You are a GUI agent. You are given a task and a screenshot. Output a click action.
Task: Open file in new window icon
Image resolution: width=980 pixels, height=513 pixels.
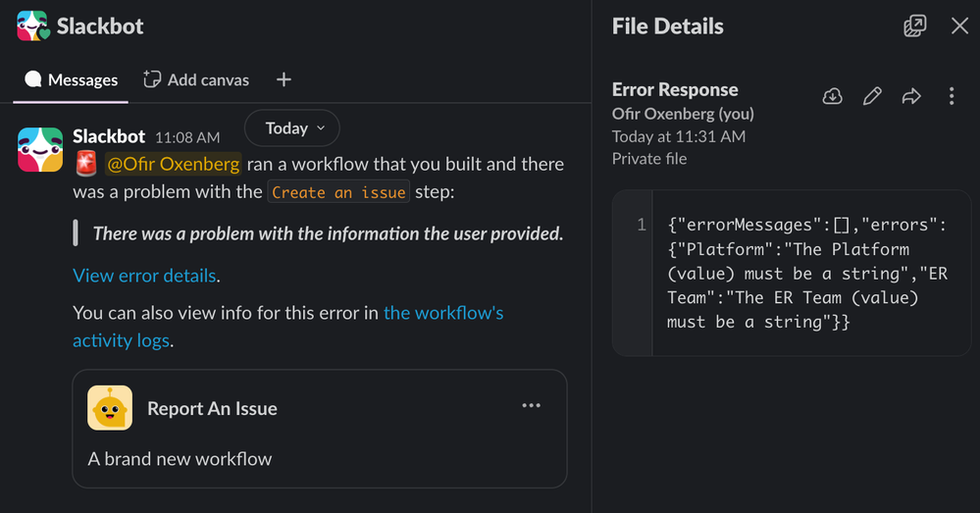click(915, 26)
